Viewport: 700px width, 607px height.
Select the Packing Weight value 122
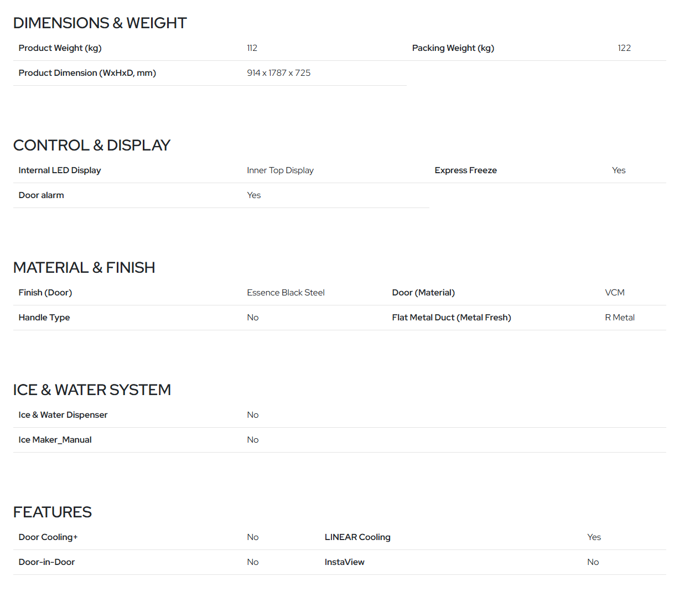click(624, 48)
